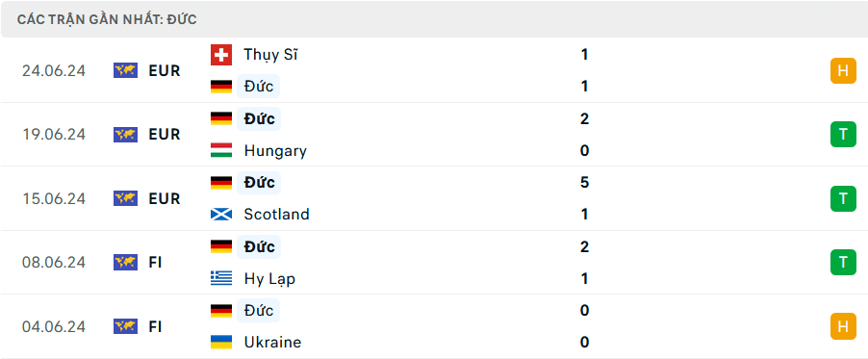
Task: Click the Greece flag beside Hy Lạp
Action: pyautogui.click(x=221, y=278)
